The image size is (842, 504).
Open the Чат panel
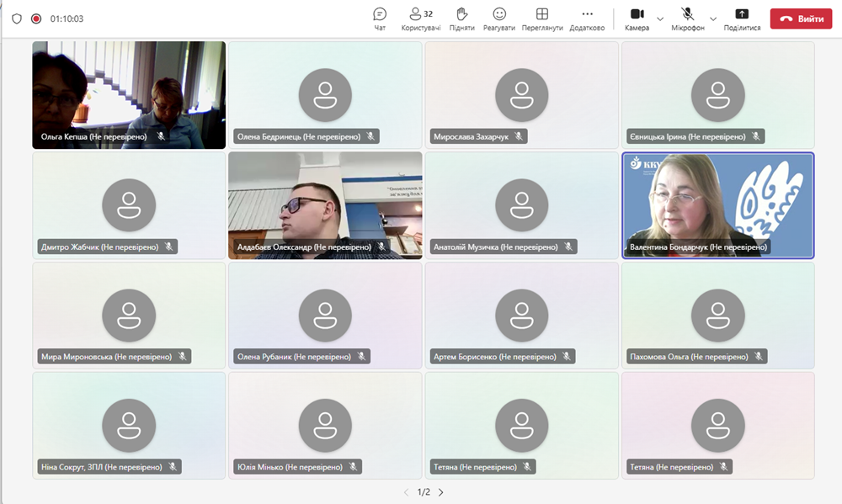(x=380, y=19)
